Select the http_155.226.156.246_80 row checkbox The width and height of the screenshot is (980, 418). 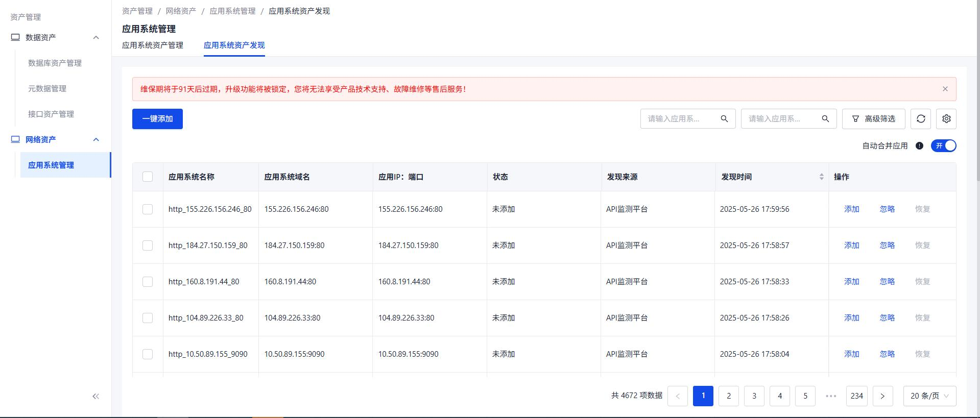click(x=148, y=209)
